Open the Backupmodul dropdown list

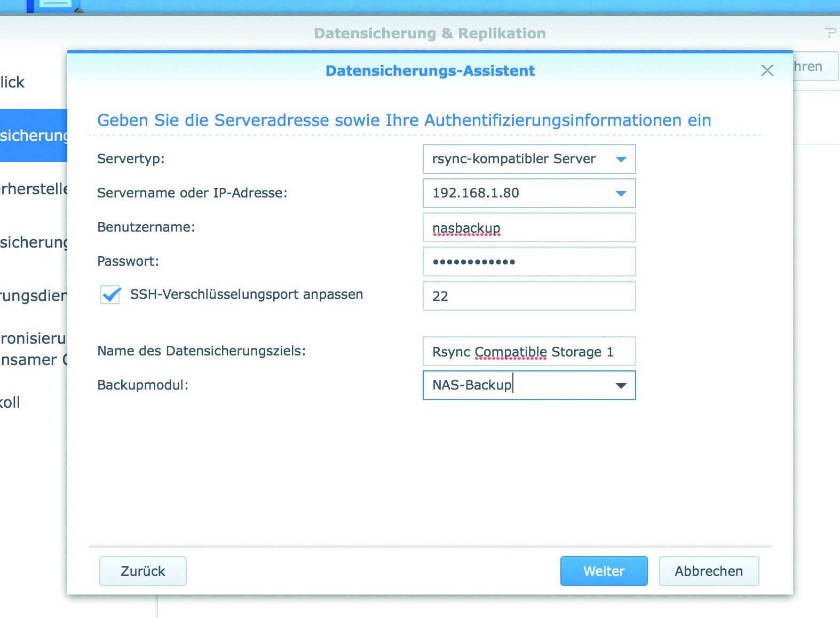(621, 385)
